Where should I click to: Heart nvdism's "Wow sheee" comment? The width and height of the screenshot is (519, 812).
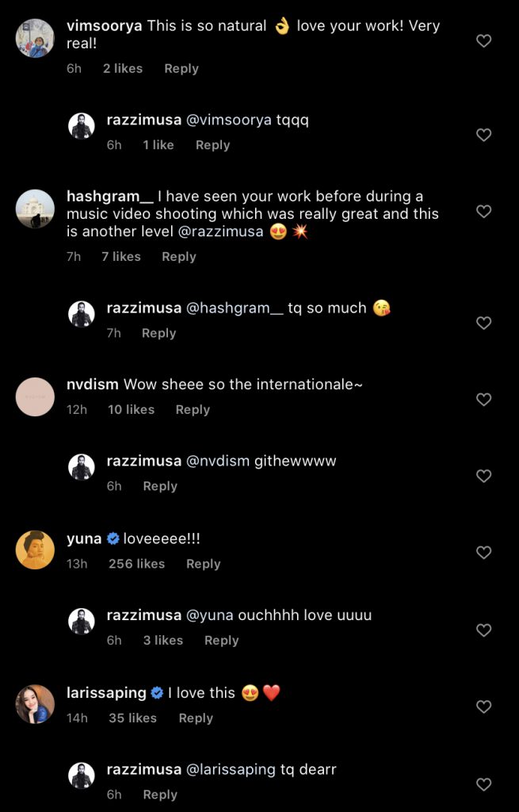pyautogui.click(x=483, y=400)
